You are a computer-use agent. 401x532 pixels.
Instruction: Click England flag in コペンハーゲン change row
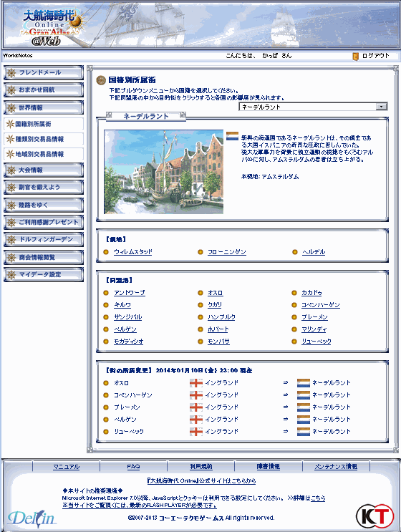[196, 395]
